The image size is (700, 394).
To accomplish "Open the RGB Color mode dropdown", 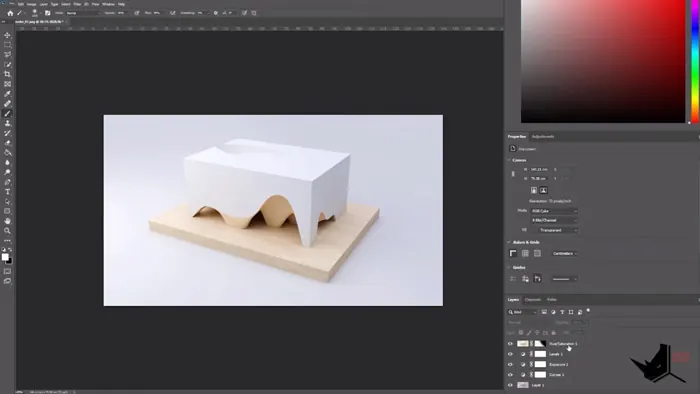I will point(554,211).
